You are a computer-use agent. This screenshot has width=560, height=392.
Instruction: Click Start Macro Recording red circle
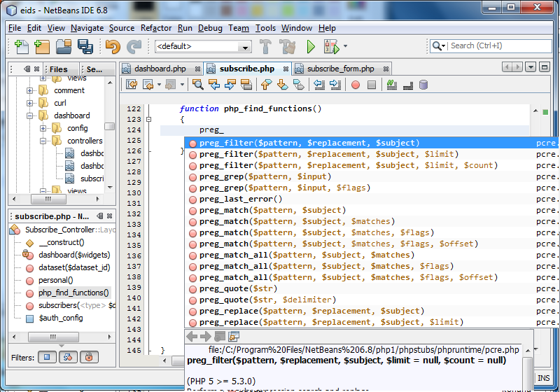click(x=356, y=85)
